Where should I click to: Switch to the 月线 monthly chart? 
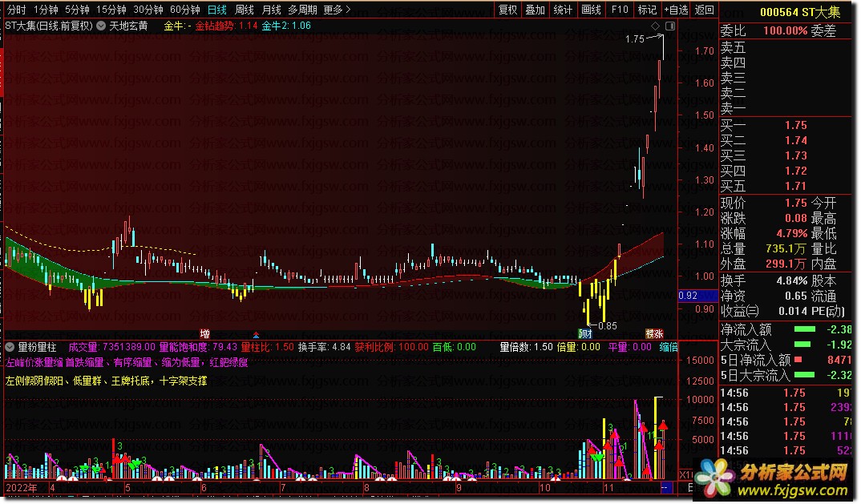pyautogui.click(x=271, y=10)
